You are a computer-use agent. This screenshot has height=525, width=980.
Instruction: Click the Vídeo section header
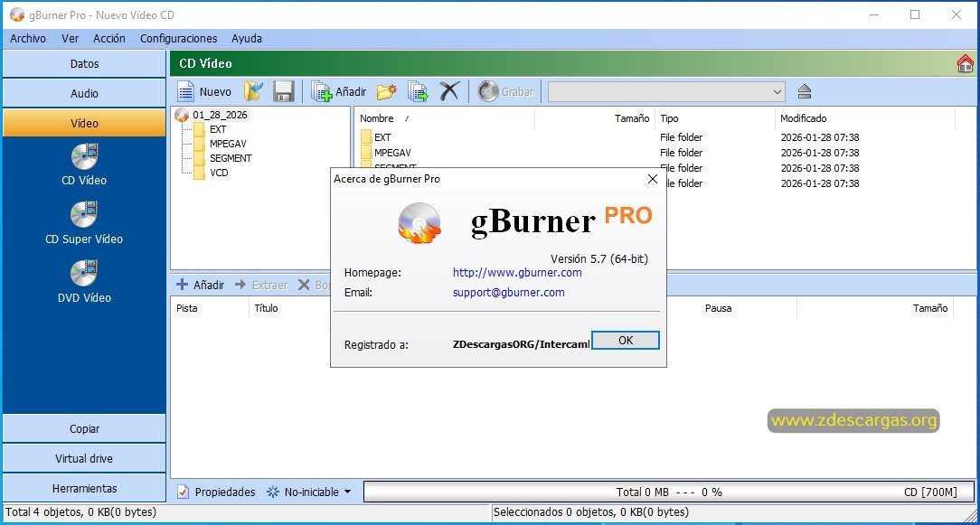tap(84, 123)
